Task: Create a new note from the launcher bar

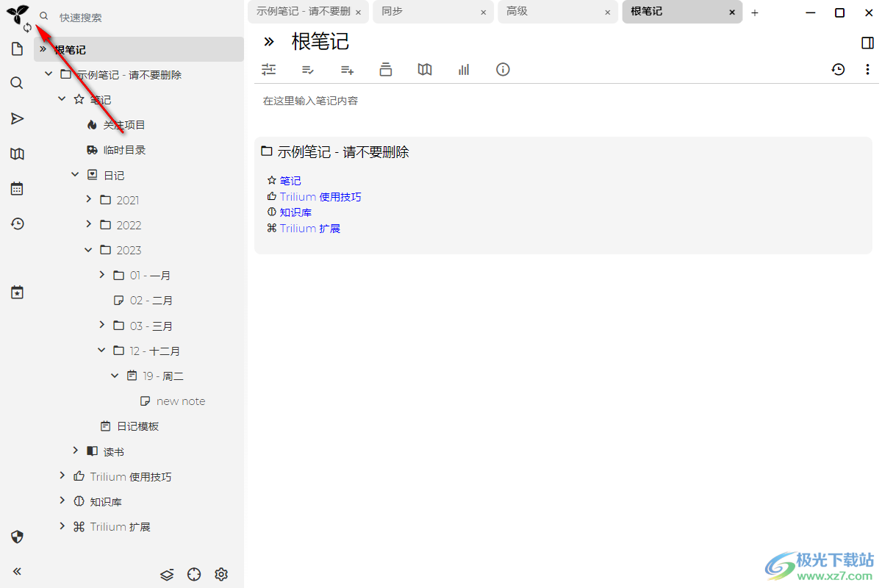Action: pyautogui.click(x=17, y=49)
